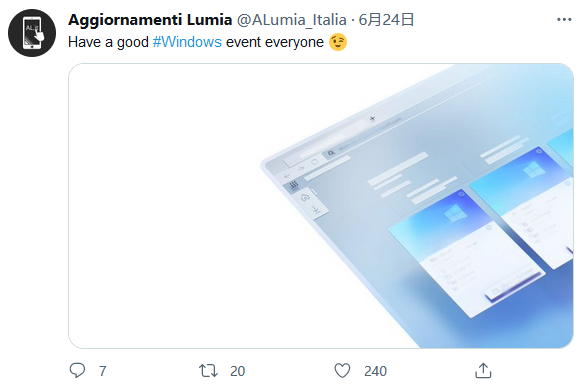581x391 pixels.
Task: Retweet using the retweet arrows icon
Action: tap(208, 371)
